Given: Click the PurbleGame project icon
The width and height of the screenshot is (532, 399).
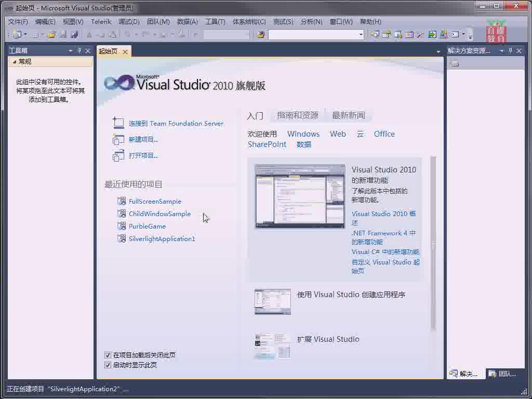Looking at the screenshot, I should click(121, 226).
